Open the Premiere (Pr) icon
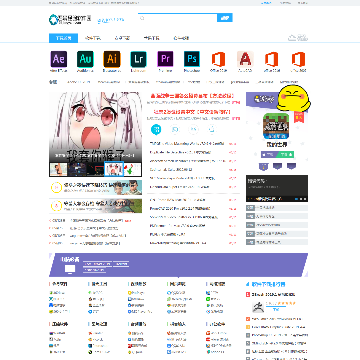This screenshot has height=360, width=360. click(x=165, y=59)
